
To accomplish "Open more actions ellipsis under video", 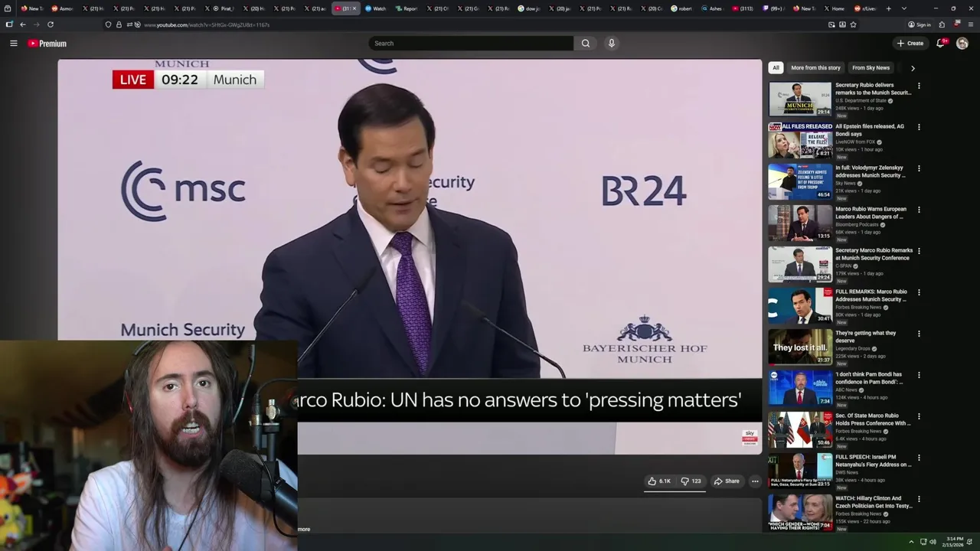I will (x=755, y=481).
